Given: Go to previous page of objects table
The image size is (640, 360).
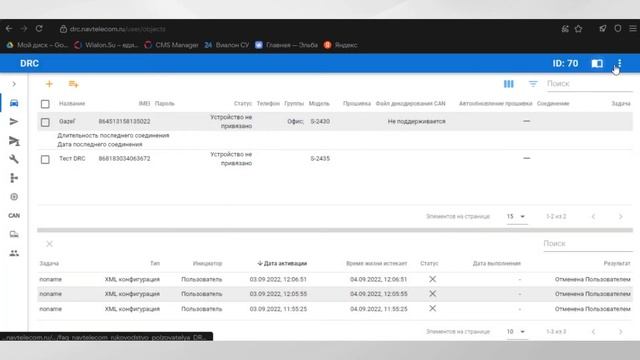Looking at the screenshot, I should pos(593,216).
